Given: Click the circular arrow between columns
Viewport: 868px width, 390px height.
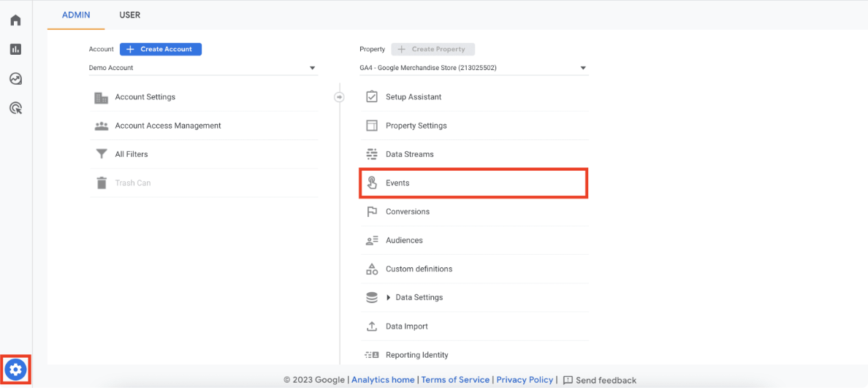Looking at the screenshot, I should click(x=339, y=97).
